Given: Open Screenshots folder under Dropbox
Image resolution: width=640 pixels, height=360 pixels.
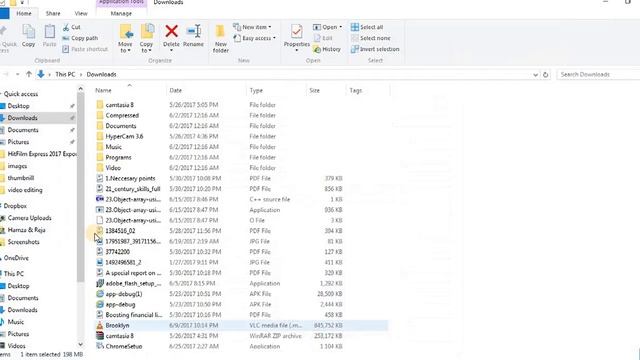Looking at the screenshot, I should (23, 242).
